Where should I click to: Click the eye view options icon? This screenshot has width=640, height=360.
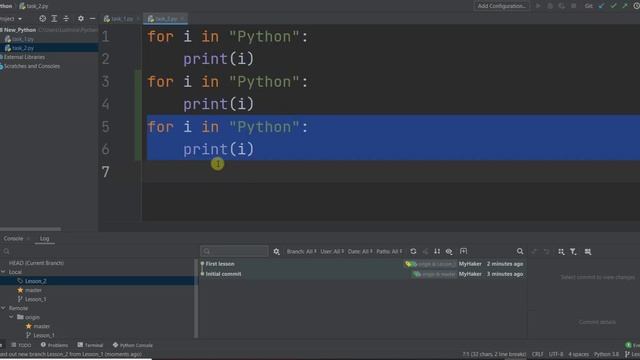coord(449,251)
